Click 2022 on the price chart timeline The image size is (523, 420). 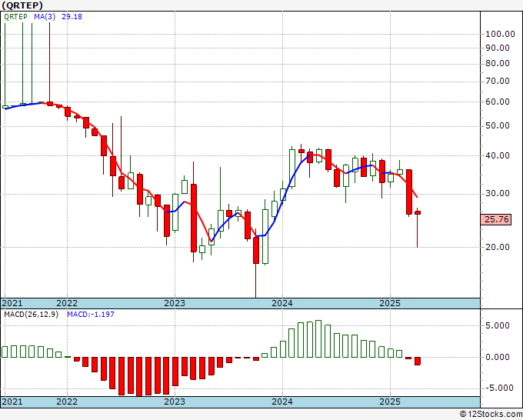tap(67, 303)
